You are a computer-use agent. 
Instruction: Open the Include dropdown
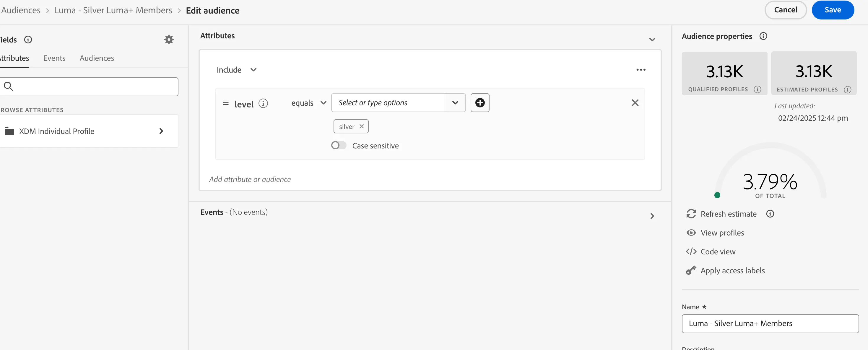tap(237, 70)
